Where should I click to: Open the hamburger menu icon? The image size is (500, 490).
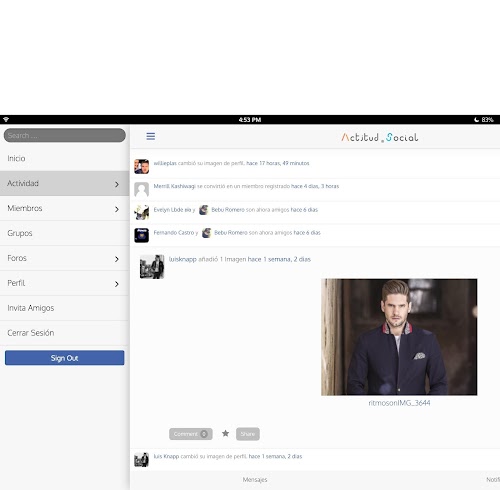(x=151, y=136)
